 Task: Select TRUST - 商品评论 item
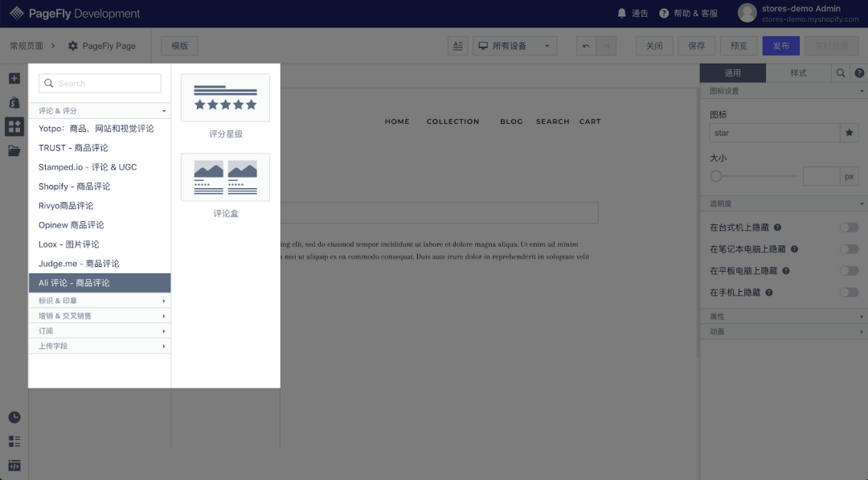tap(100, 148)
